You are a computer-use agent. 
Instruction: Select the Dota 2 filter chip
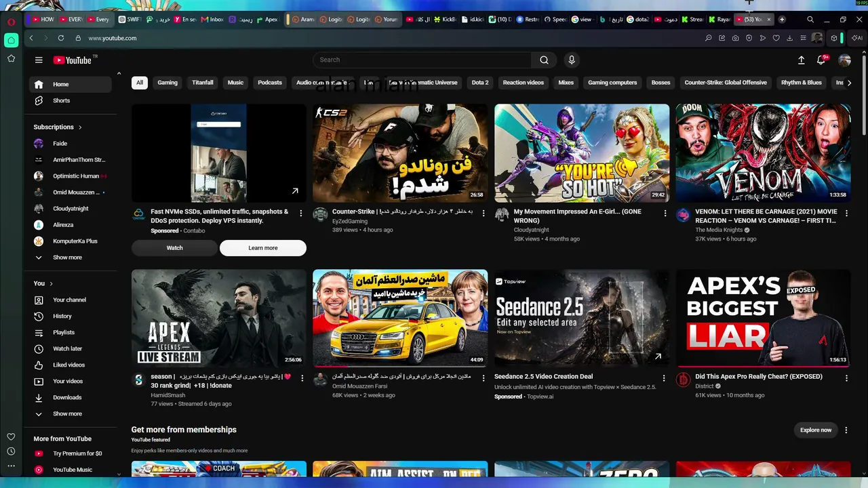[x=480, y=83]
